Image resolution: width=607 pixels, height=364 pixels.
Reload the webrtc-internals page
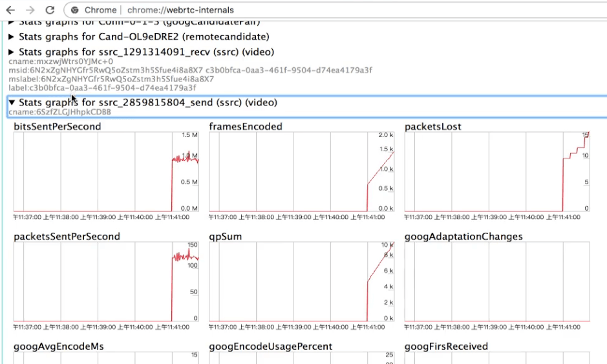point(50,10)
